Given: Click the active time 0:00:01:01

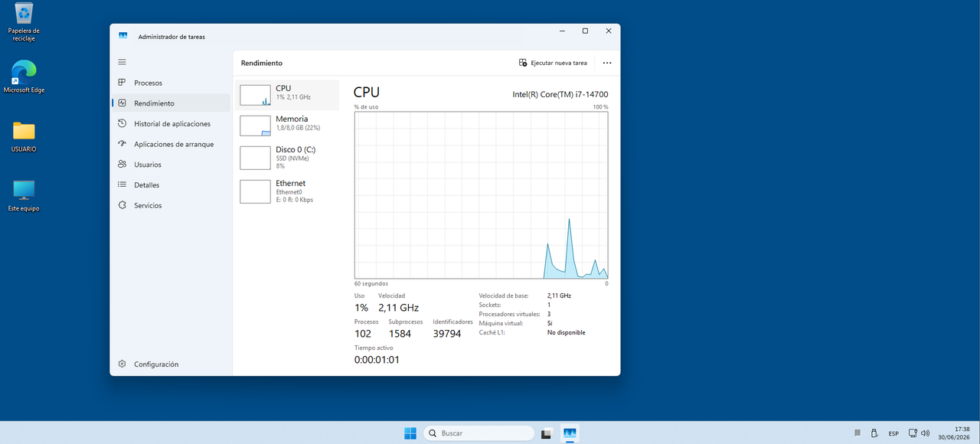Looking at the screenshot, I should pyautogui.click(x=377, y=360).
